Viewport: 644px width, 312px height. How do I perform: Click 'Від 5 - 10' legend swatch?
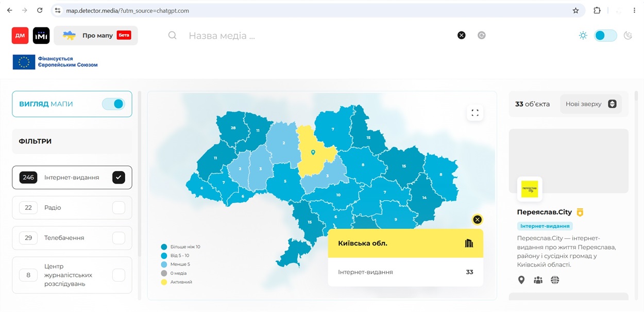click(x=164, y=256)
